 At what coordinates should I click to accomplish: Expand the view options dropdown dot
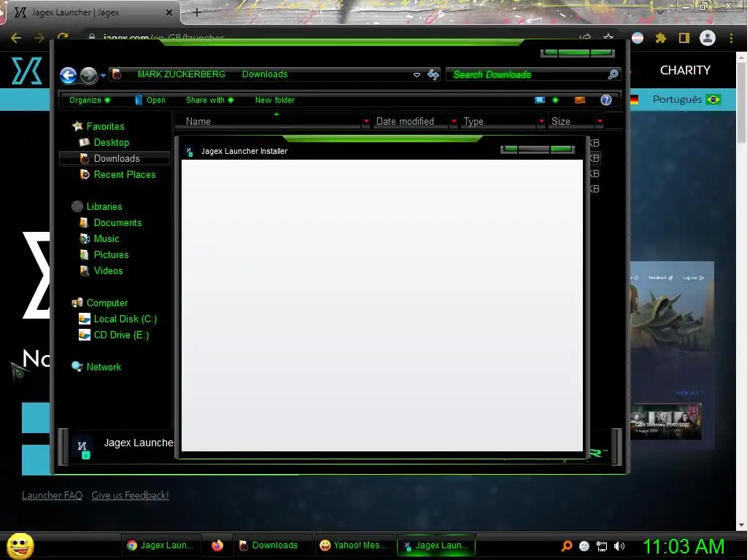(555, 100)
